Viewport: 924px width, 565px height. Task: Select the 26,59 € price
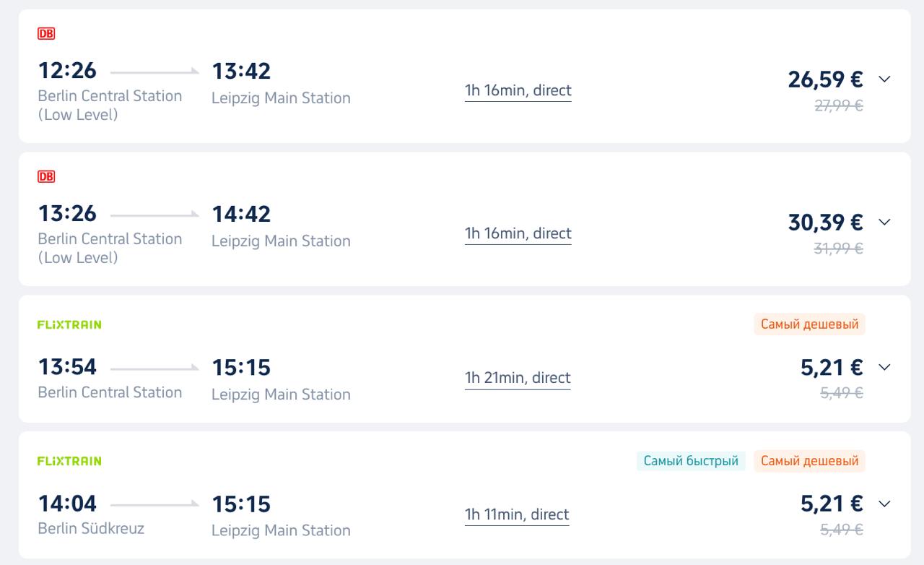tap(825, 79)
